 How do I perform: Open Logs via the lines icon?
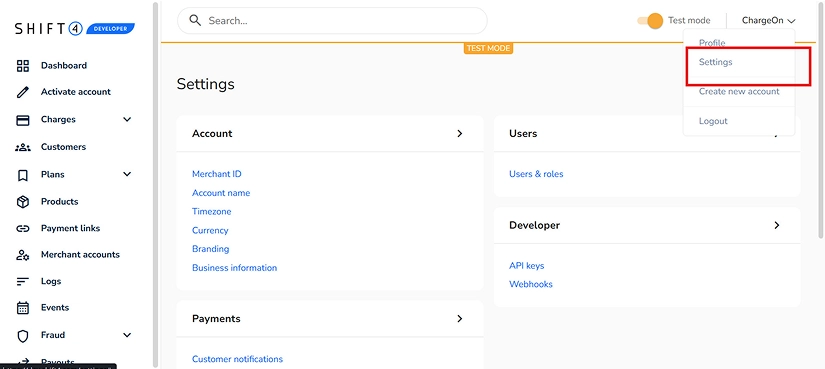(x=23, y=282)
